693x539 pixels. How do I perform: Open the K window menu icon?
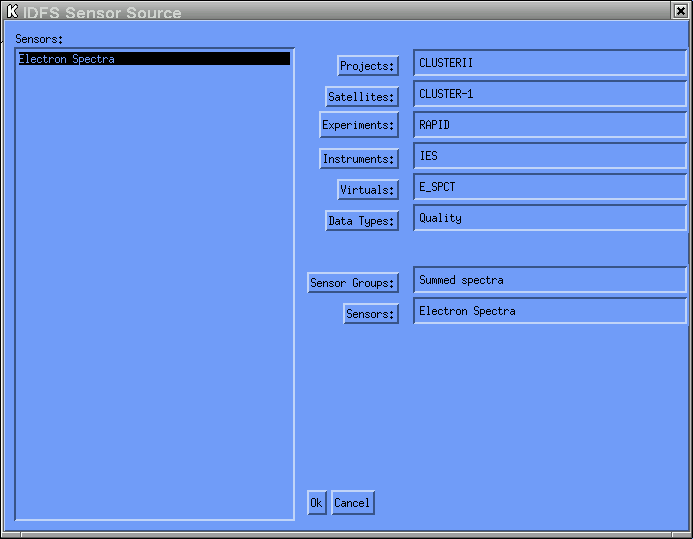[12, 11]
